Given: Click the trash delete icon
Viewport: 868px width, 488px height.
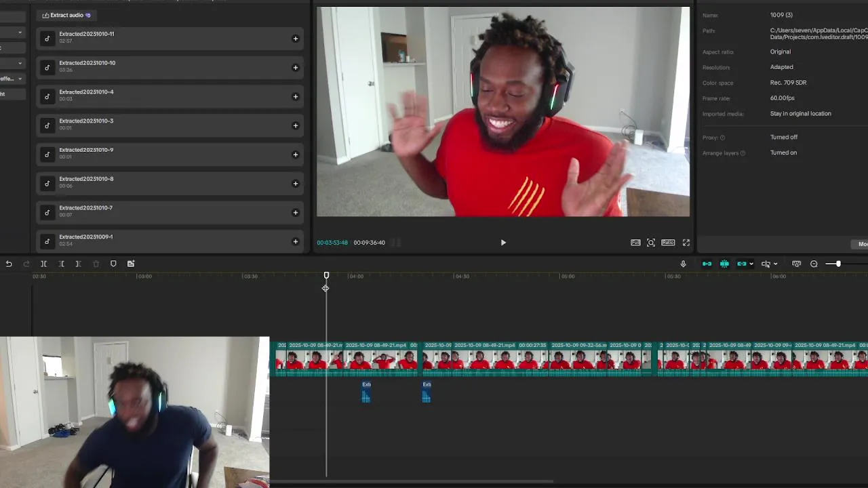Looking at the screenshot, I should (96, 264).
